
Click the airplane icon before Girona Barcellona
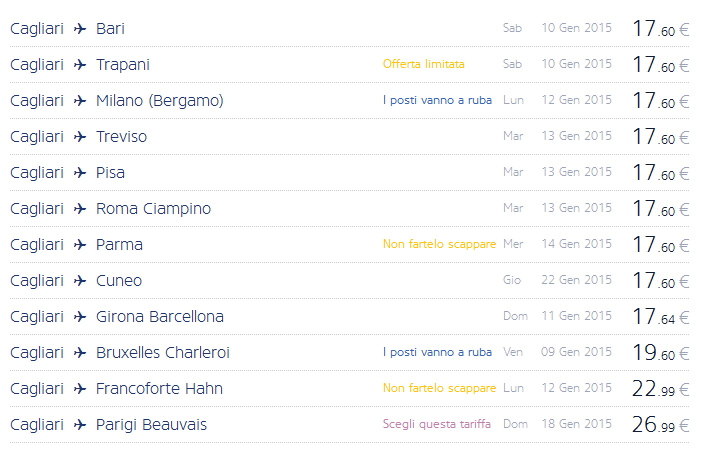(x=80, y=317)
